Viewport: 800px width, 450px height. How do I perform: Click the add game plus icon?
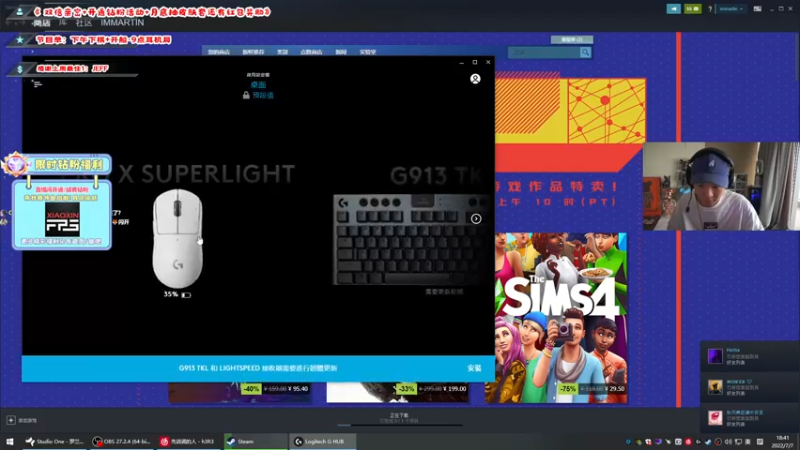pyautogui.click(x=11, y=420)
